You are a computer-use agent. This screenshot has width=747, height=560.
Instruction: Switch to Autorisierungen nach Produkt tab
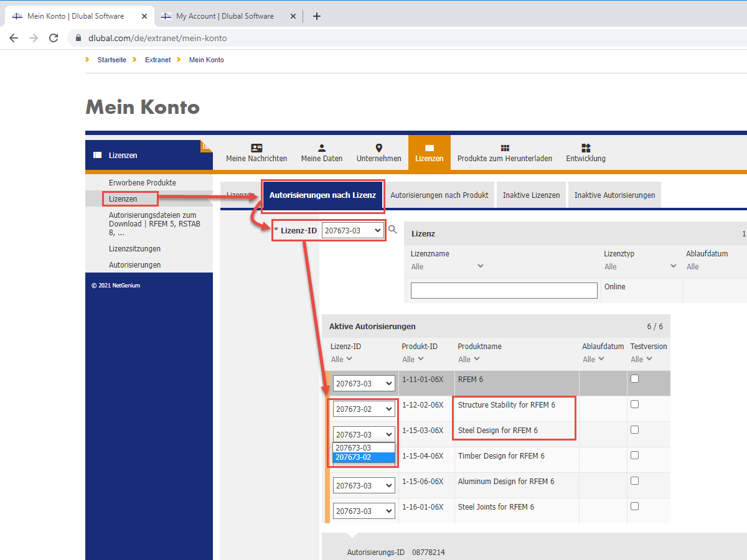(x=439, y=195)
